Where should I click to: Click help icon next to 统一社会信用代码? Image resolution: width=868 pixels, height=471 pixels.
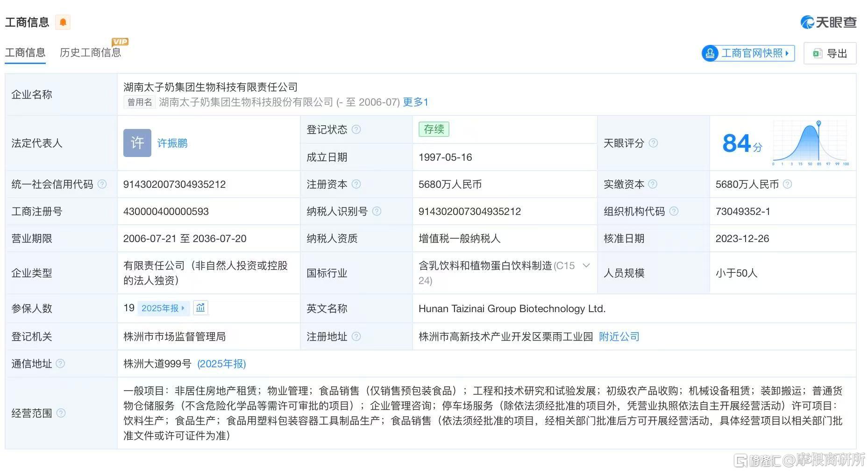pyautogui.click(x=102, y=184)
